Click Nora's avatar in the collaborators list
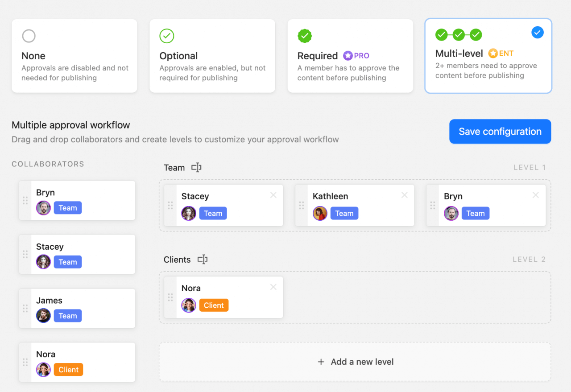The height and width of the screenshot is (392, 571). pos(43,369)
